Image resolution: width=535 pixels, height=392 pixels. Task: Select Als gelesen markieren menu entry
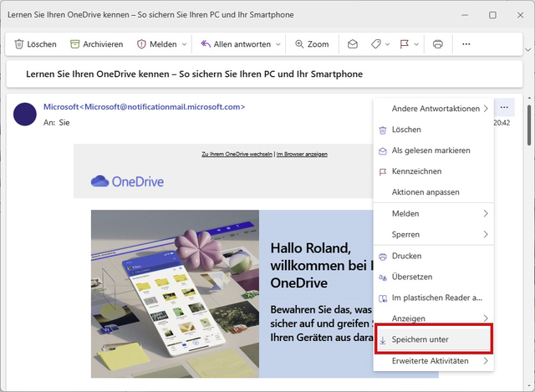pyautogui.click(x=434, y=150)
